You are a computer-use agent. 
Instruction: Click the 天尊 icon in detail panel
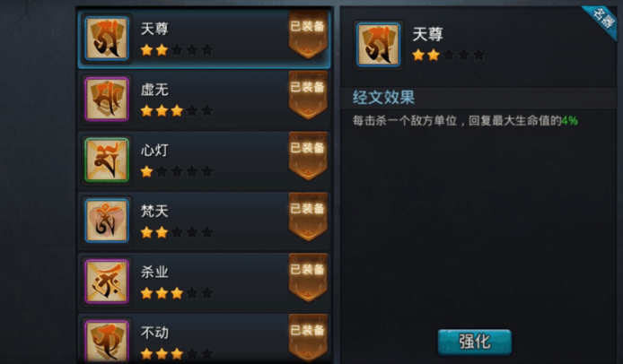click(x=378, y=45)
